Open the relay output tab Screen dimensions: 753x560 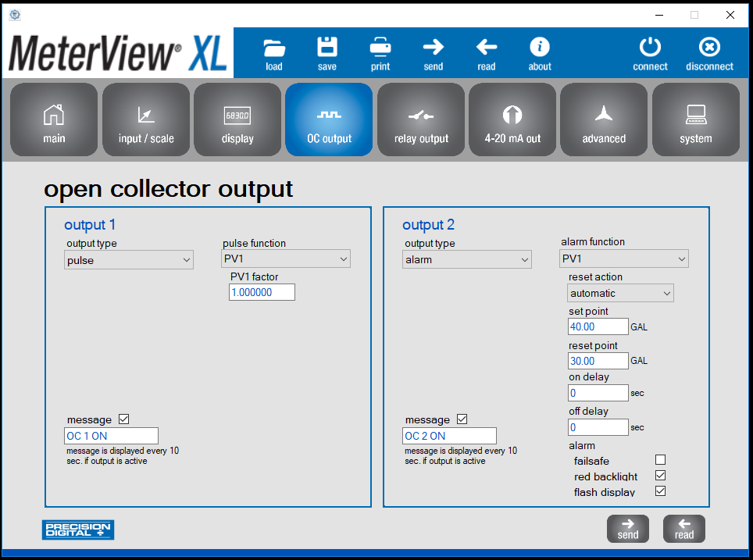pos(421,119)
